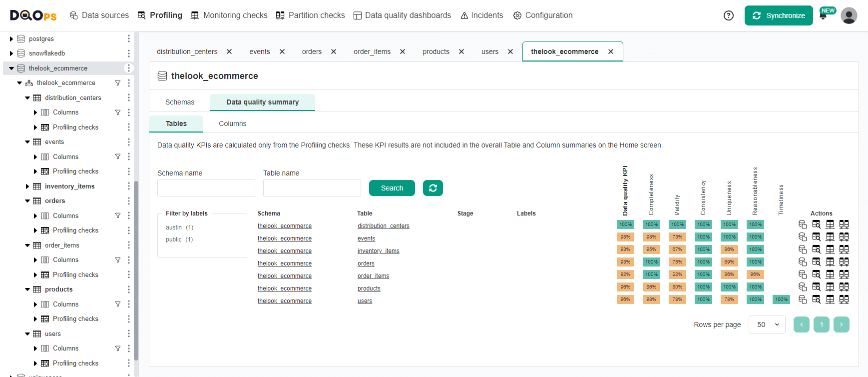This screenshot has width=868, height=377.
Task: Open Configuration in top navigation
Action: tap(543, 15)
